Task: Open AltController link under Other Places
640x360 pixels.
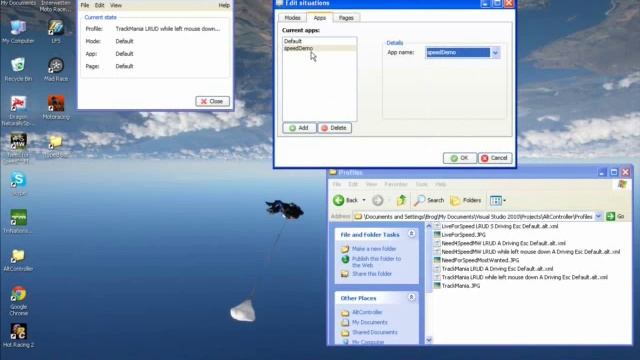Action: click(367, 312)
